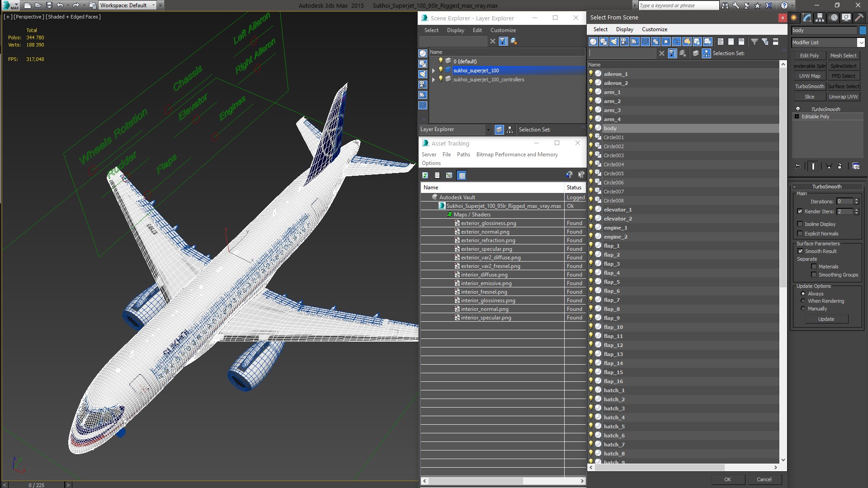Click the Sort by Hierarchy icon in Layer Explorer

point(509,130)
